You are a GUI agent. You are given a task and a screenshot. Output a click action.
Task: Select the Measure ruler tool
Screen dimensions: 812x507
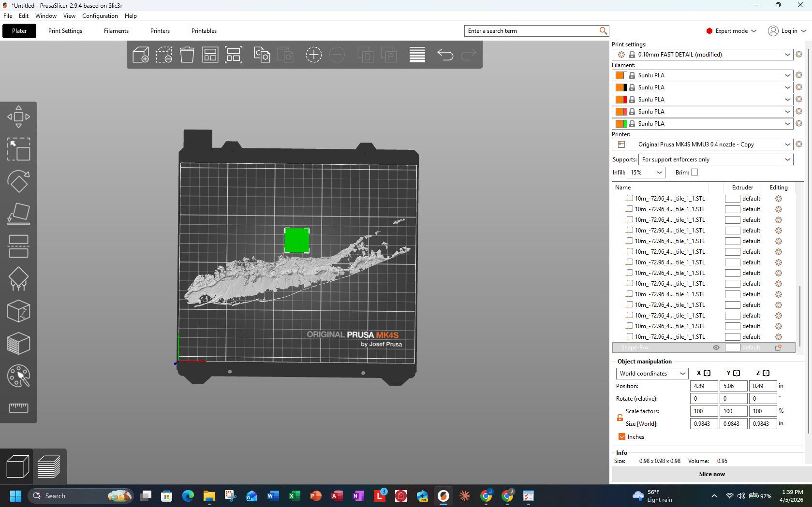pyautogui.click(x=18, y=408)
